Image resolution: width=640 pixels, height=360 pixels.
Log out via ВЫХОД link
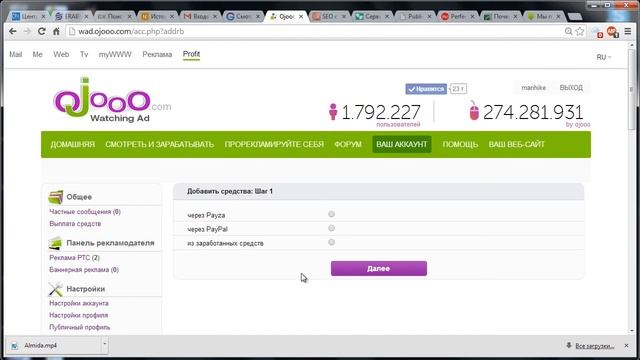[x=571, y=88]
